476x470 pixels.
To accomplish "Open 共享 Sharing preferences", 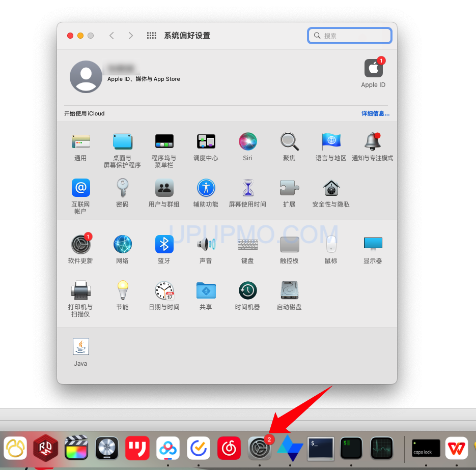I will [x=206, y=290].
